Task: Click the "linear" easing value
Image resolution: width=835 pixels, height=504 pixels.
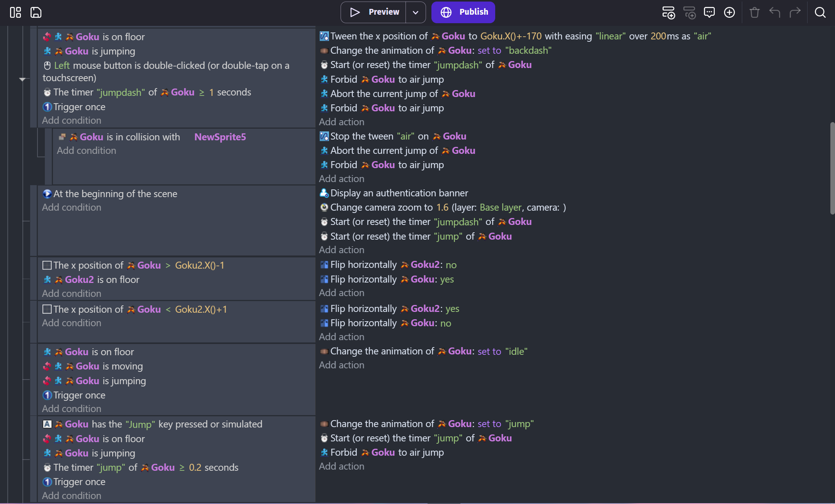Action: [611, 36]
